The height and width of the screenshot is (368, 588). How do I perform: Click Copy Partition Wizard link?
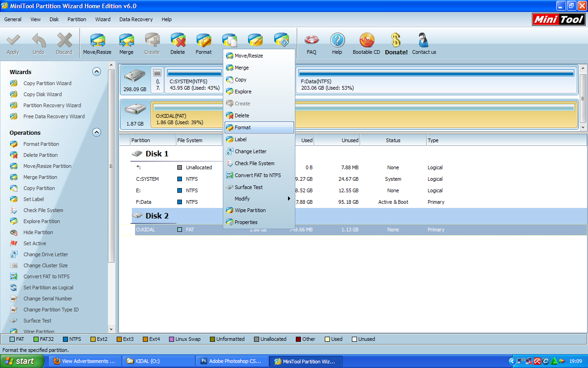coord(47,83)
